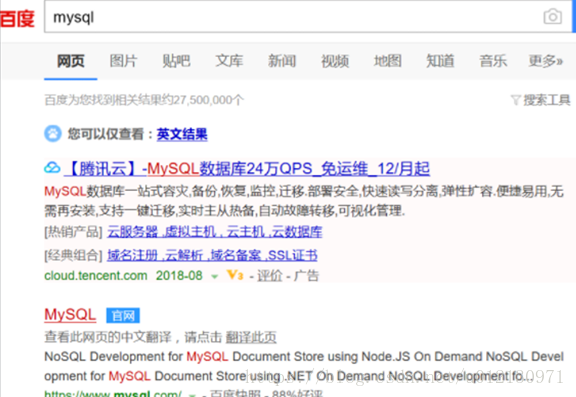This screenshot has width=576, height=397.
Task: Open the 腾讯云 MySQL数据库 ad title
Action: pyautogui.click(x=247, y=169)
